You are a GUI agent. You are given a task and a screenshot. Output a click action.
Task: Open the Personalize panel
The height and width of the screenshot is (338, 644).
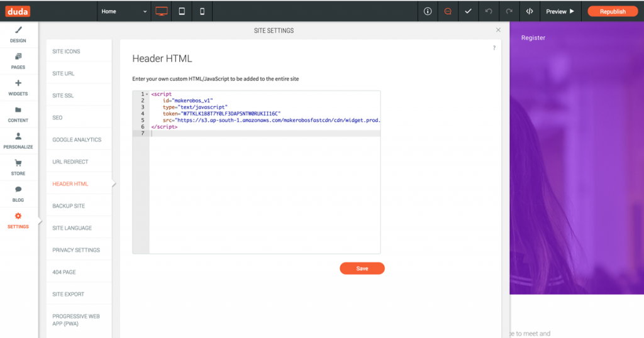pyautogui.click(x=18, y=141)
